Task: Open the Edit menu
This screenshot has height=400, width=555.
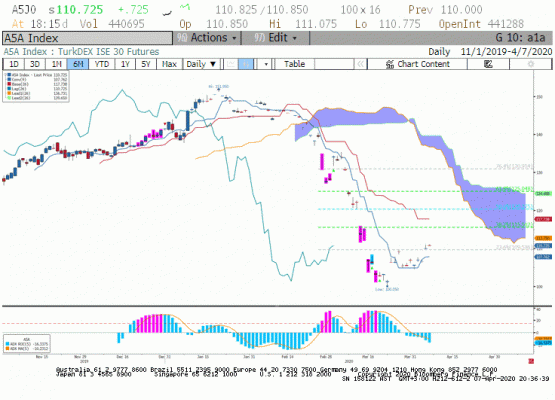Action: 275,38
